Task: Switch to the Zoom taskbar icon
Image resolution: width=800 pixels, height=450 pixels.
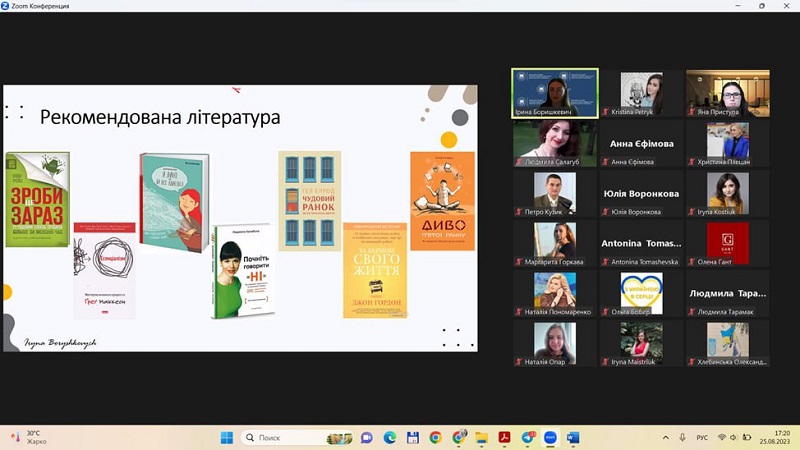Action: [550, 438]
